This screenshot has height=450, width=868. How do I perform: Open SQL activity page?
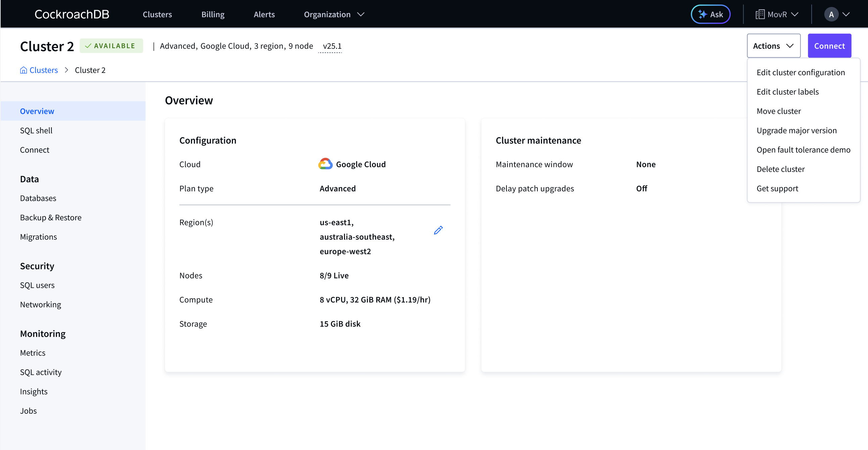[41, 372]
